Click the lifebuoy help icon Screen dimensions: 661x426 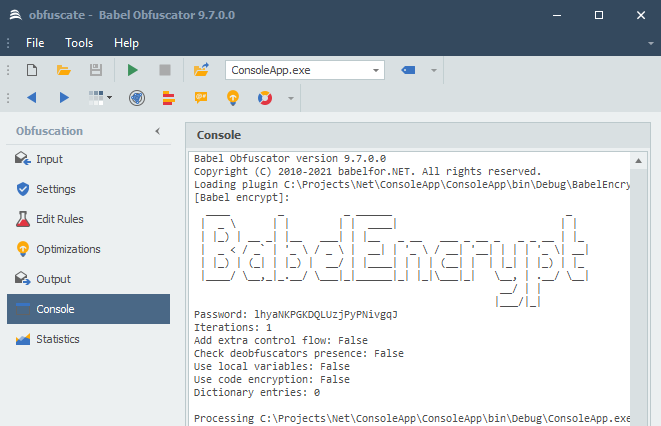[265, 98]
